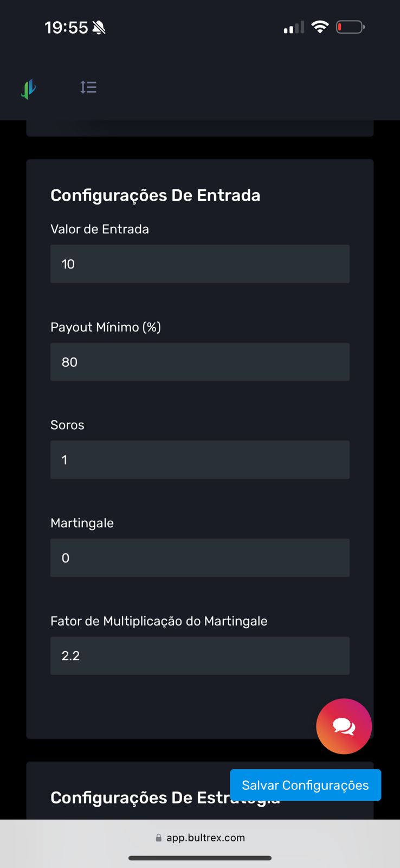Select the Soros input field
Screen dimensions: 400x868
coord(199,460)
